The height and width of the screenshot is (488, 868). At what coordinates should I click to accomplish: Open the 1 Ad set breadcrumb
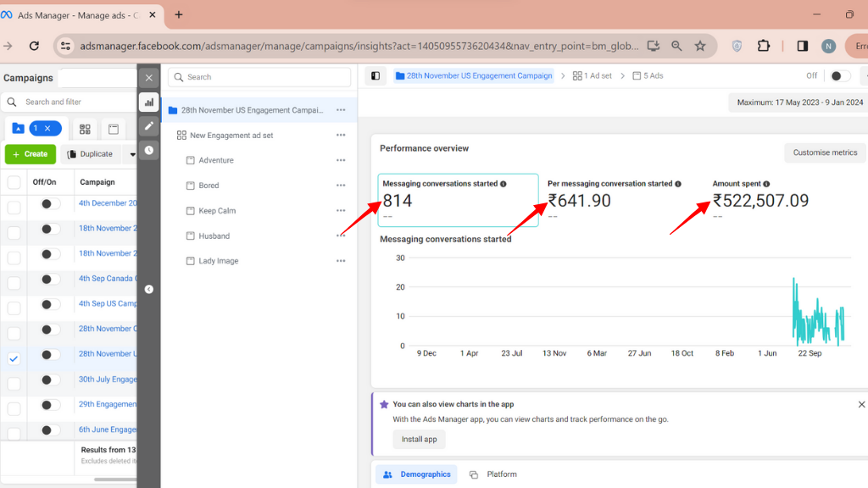(x=593, y=75)
